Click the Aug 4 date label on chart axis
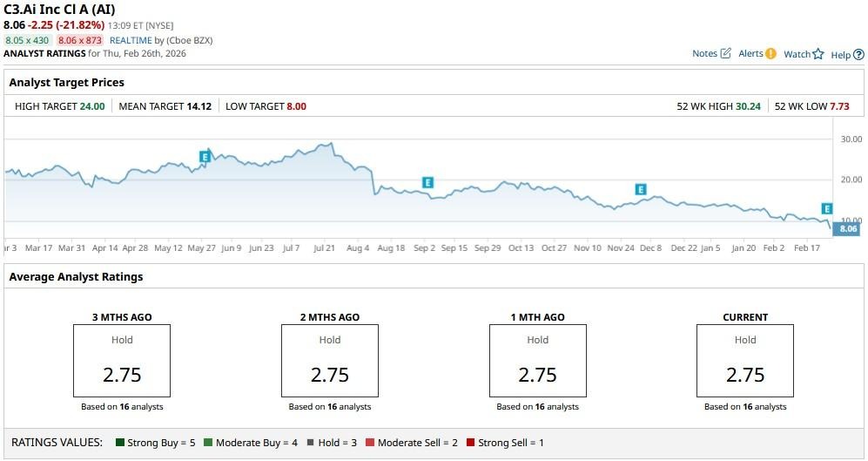 pos(358,247)
